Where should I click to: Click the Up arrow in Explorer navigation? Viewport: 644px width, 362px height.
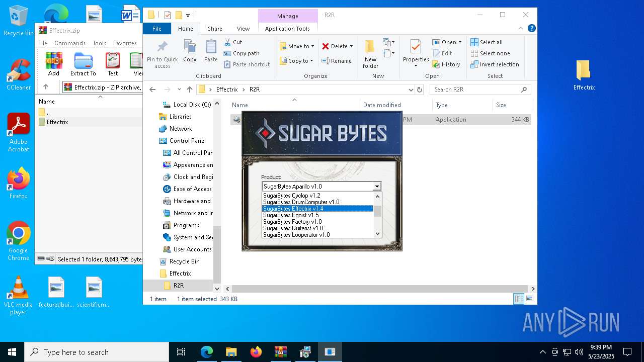click(190, 89)
